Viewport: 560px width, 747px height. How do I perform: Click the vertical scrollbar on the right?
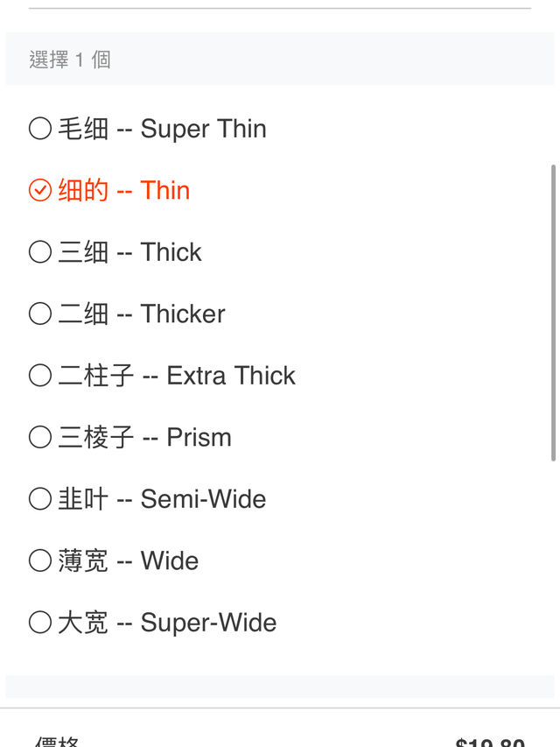tap(552, 313)
